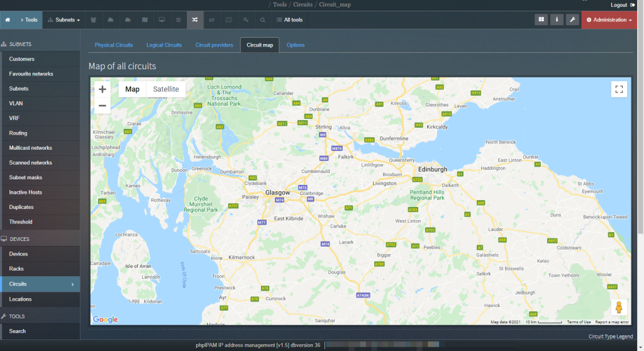Click the home icon in the top bar
This screenshot has height=351, width=644.
(8, 19)
